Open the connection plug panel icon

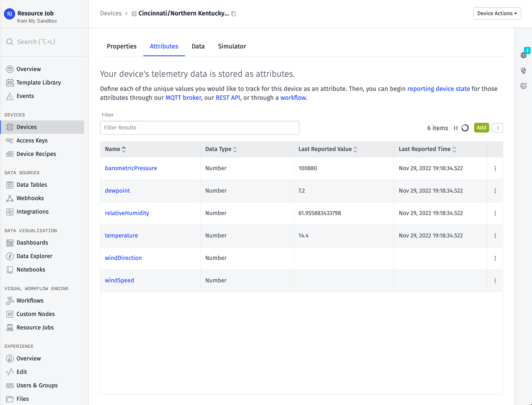coord(524,70)
